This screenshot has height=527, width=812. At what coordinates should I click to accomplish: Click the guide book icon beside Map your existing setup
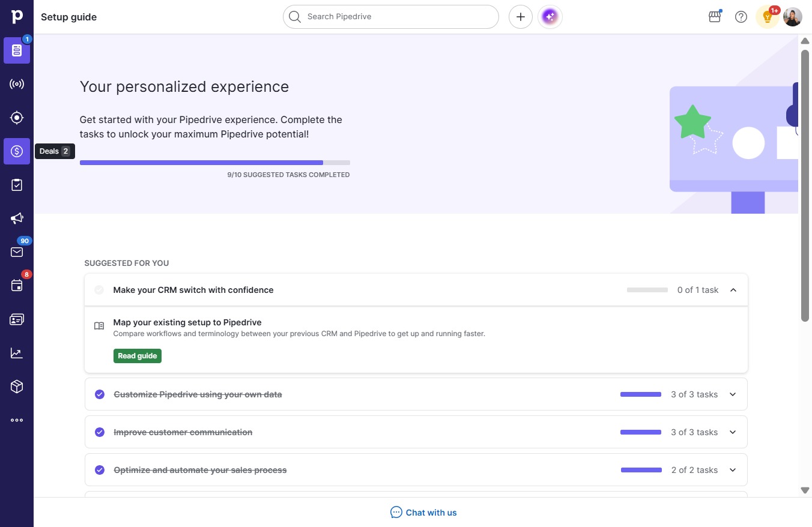pyautogui.click(x=99, y=326)
